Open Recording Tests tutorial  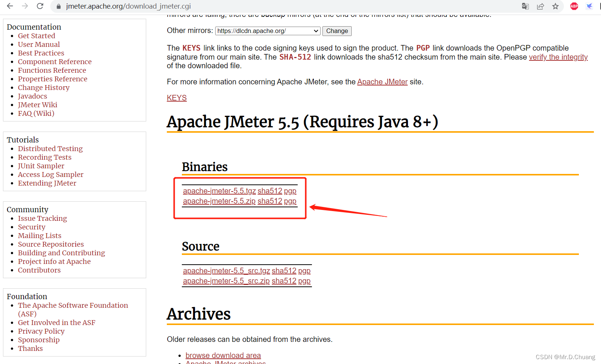click(x=45, y=157)
